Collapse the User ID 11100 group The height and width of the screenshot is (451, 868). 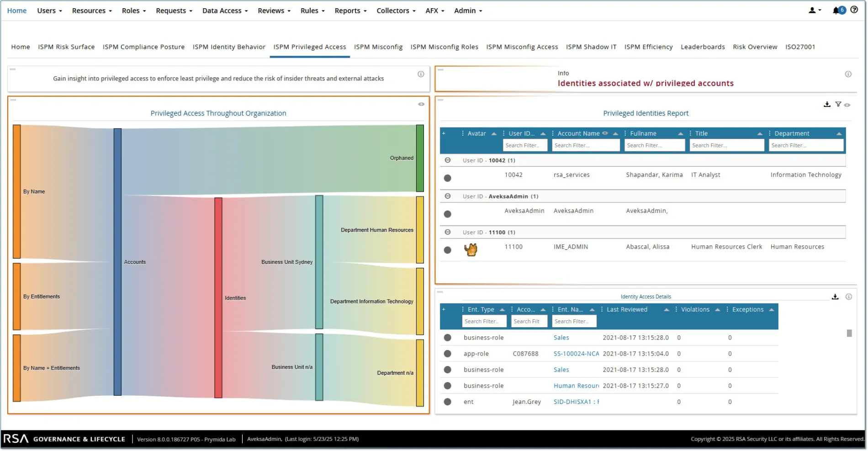[x=448, y=232]
